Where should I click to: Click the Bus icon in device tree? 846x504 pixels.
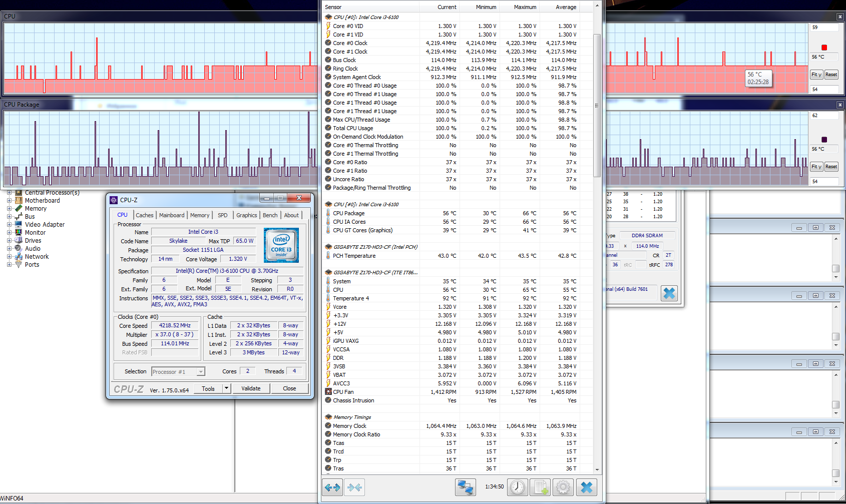coord(19,217)
